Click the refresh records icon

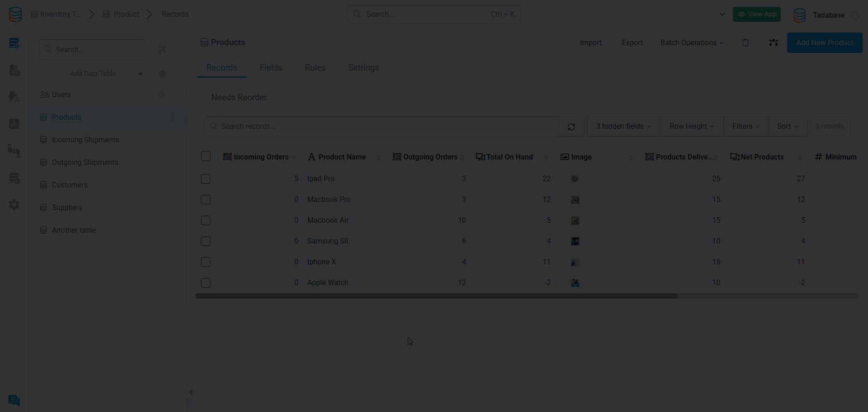[x=571, y=127]
